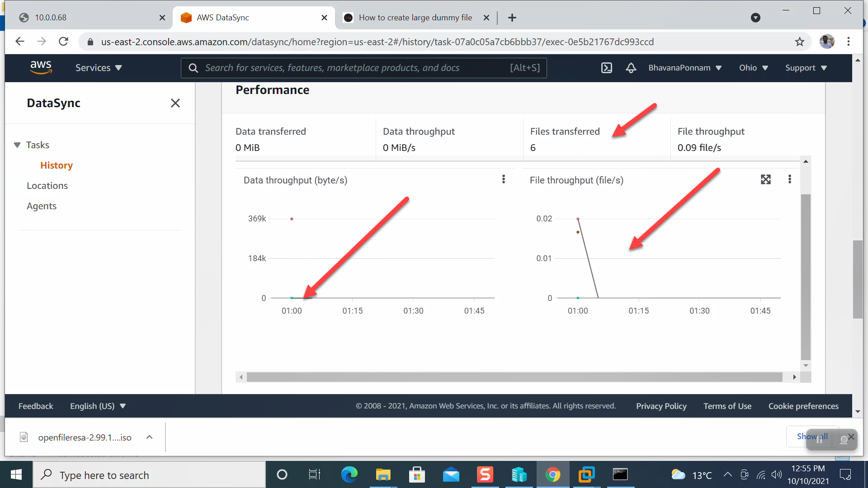Open the Windows Start menu
Image resolution: width=868 pixels, height=488 pixels.
tap(16, 474)
